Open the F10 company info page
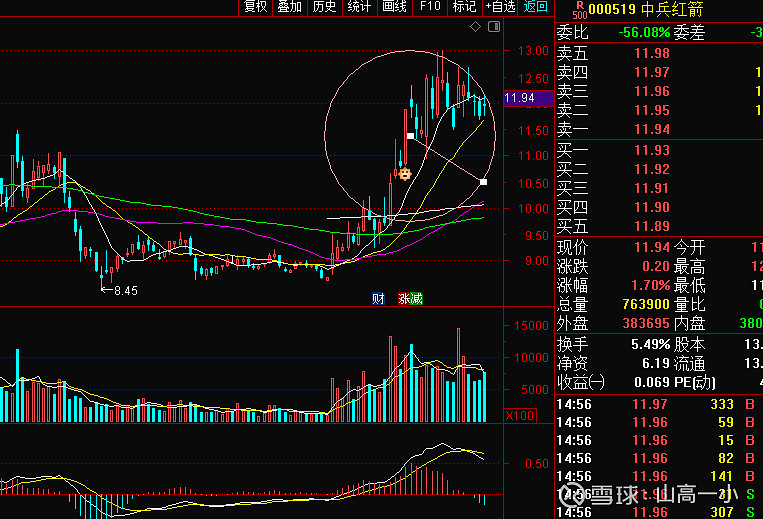Screen dimensions: 763x519 click(430, 7)
